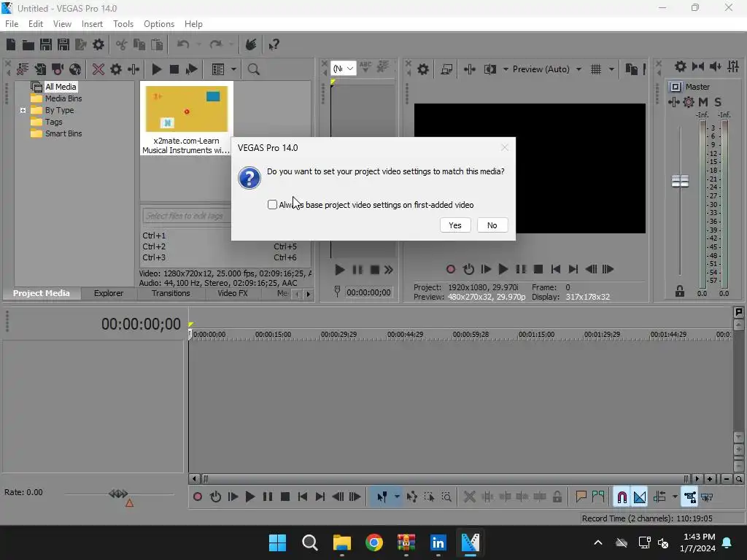Viewport: 747px width, 560px height.
Task: Click Master fader handle
Action: click(681, 181)
